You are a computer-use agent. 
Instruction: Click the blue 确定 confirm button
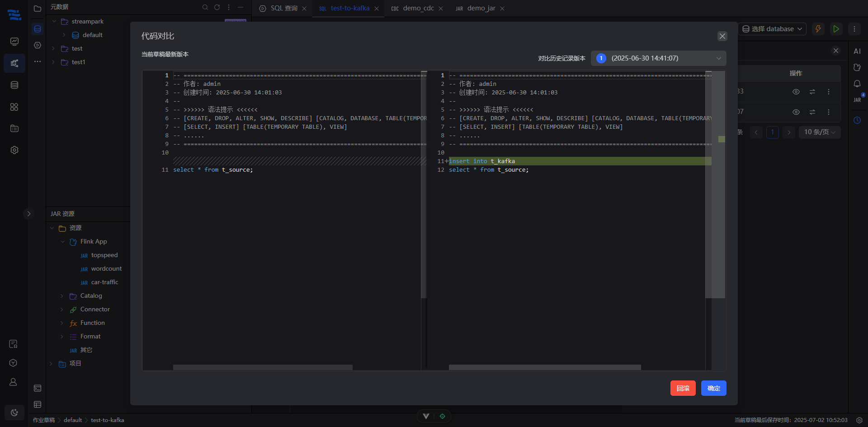(x=713, y=388)
